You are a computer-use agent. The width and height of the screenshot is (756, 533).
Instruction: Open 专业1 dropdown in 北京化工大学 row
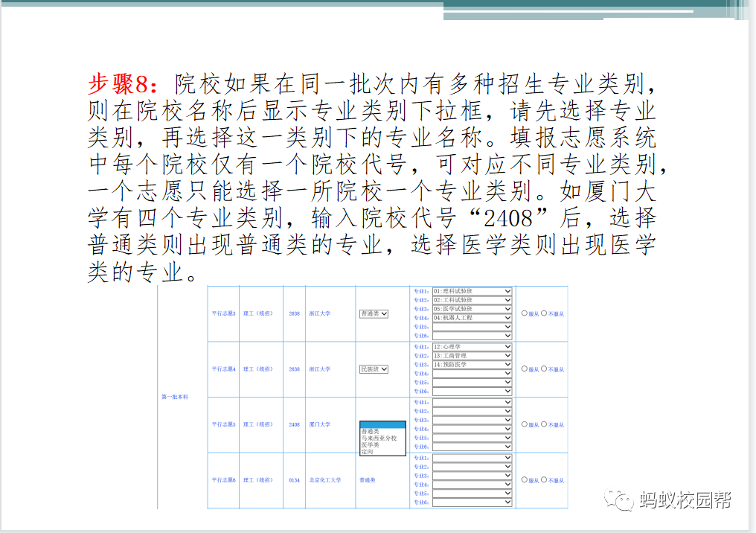point(472,458)
